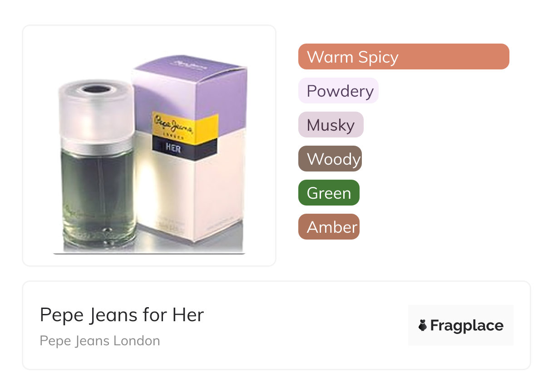This screenshot has height=392, width=553.
Task: Select the Powdery accord tag
Action: coord(338,91)
